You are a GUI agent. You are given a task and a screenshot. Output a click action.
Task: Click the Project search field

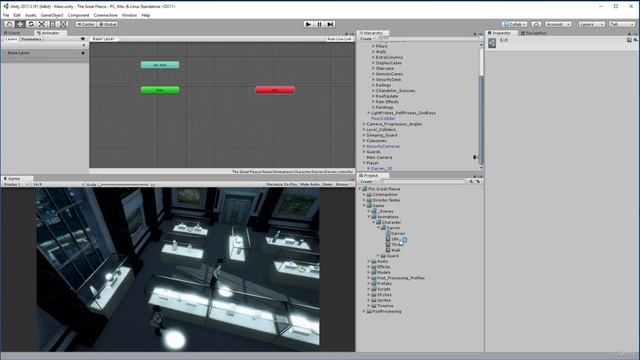tap(422, 181)
